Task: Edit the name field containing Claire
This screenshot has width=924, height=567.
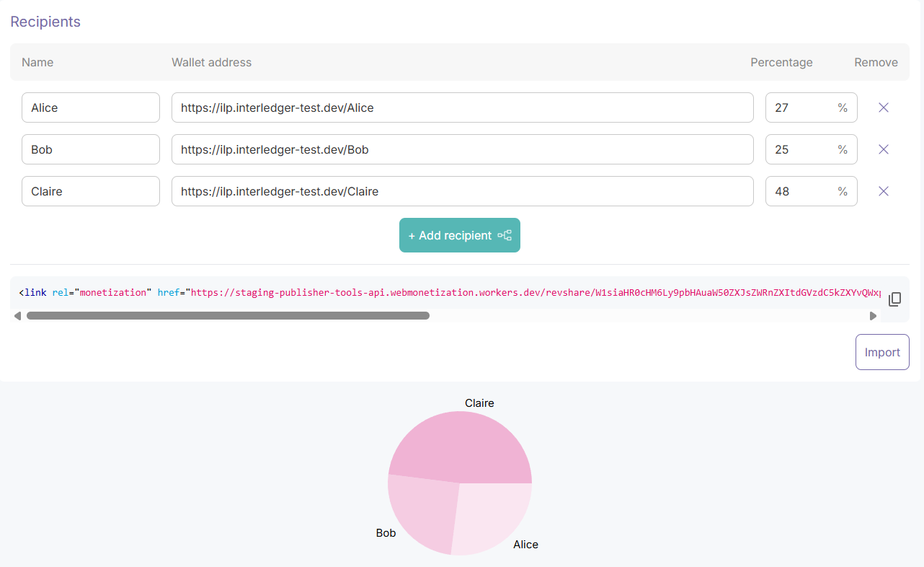Action: (91, 191)
